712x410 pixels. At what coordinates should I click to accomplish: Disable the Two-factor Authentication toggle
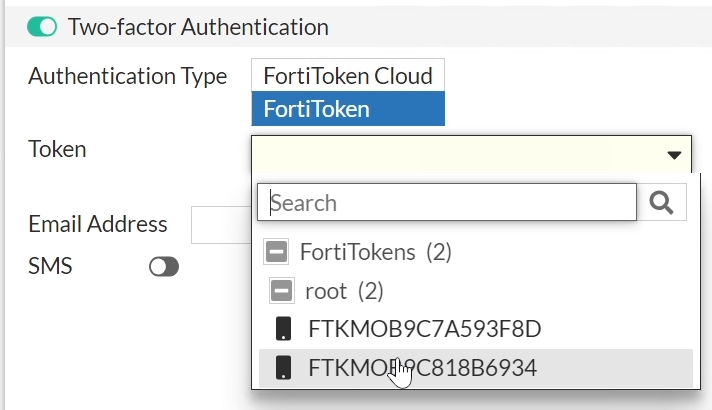pos(42,27)
